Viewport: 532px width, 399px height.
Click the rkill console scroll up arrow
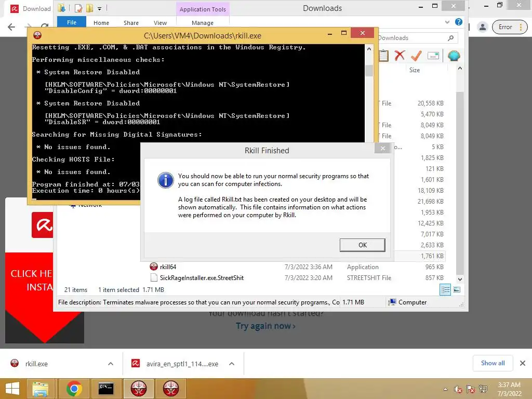click(x=369, y=49)
